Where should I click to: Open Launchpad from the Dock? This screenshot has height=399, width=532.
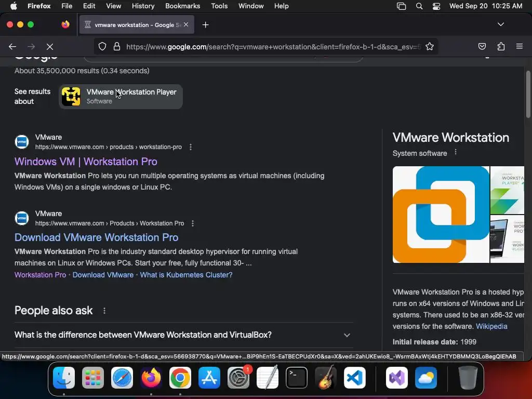coord(92,378)
